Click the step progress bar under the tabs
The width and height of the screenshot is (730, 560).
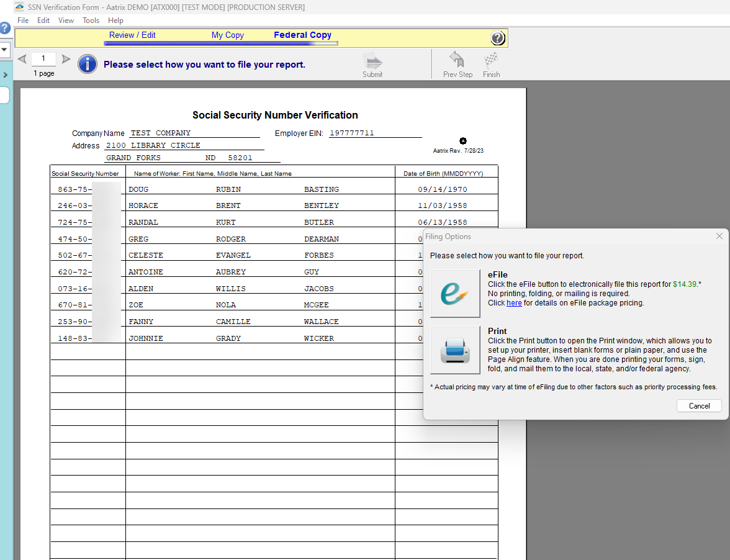[221, 43]
